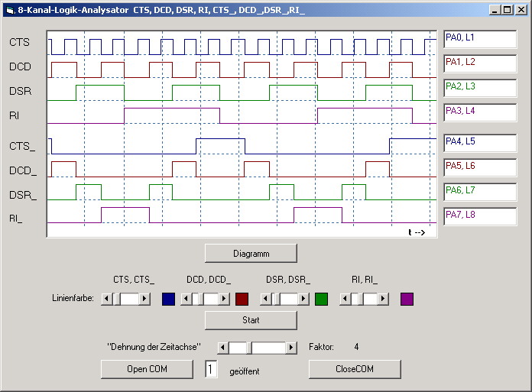Viewport: 532px width, 392px height.
Task: Click the dark red DCD color swatch
Action: tap(242, 299)
